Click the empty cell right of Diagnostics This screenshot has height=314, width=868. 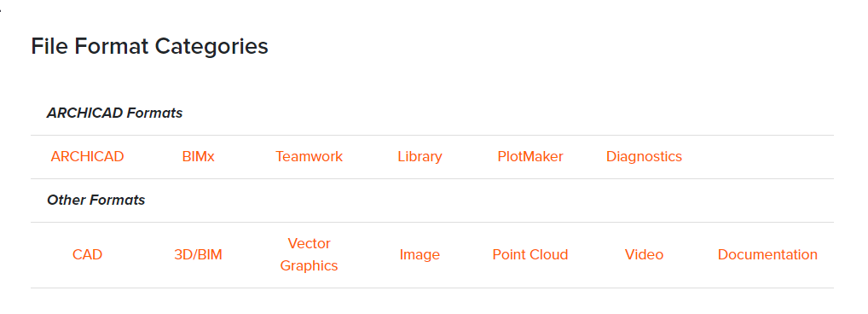[x=767, y=157]
